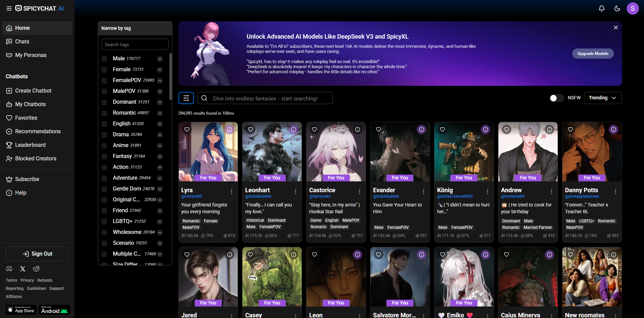The height and width of the screenshot is (318, 644).
Task: Open the filter sliders button
Action: tap(186, 98)
